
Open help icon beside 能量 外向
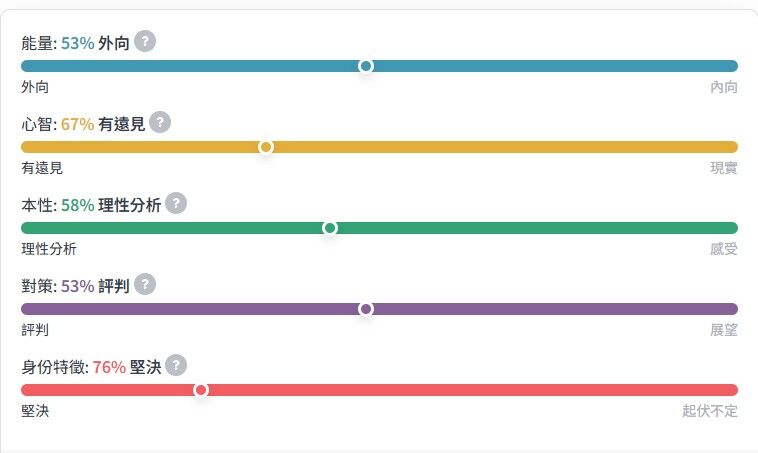[145, 41]
